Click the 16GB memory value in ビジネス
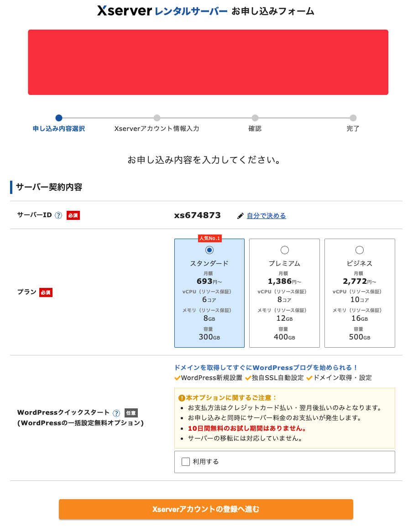The height and width of the screenshot is (532, 418). pyautogui.click(x=360, y=318)
